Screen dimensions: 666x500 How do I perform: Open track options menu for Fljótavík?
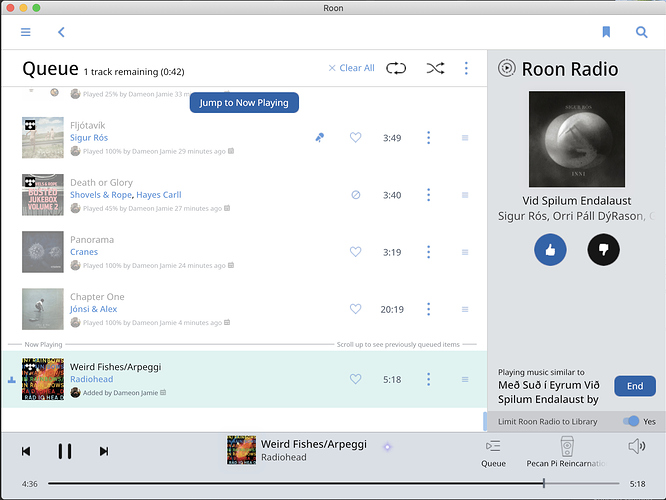click(428, 137)
